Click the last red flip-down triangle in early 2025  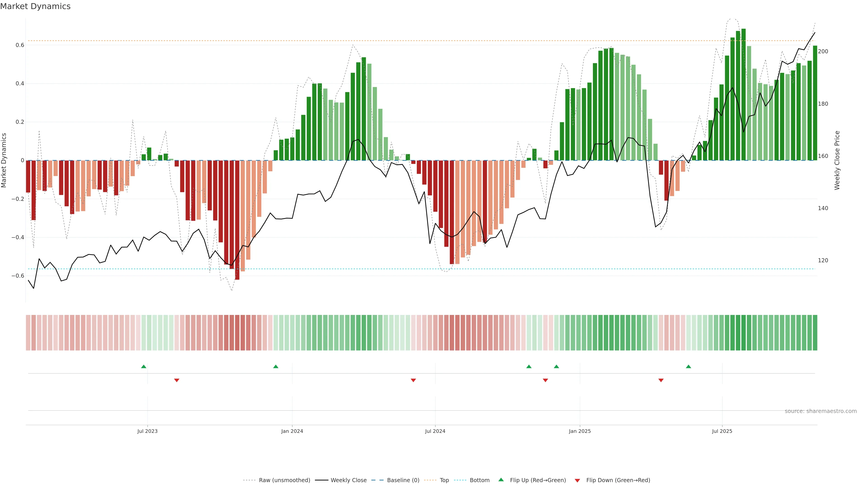[x=661, y=380]
